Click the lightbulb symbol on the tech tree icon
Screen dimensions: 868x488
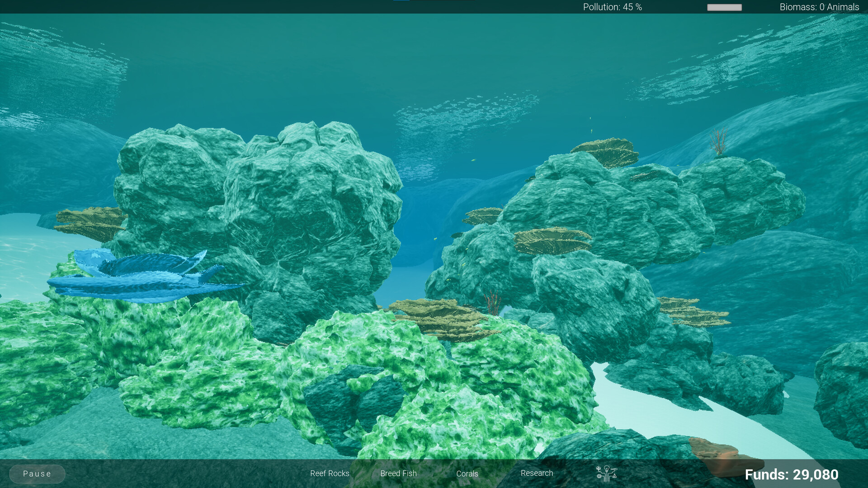tap(607, 469)
